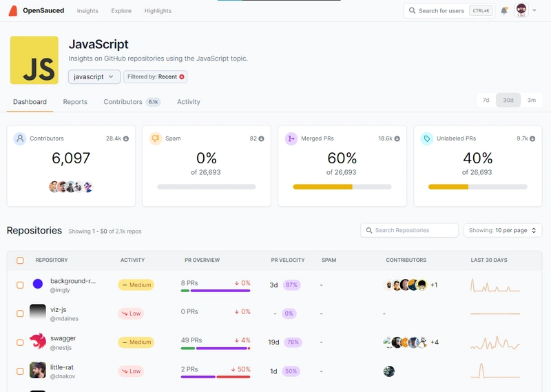The height and width of the screenshot is (392, 551).
Task: Click the Spam card thumbs-down icon
Action: tap(156, 138)
